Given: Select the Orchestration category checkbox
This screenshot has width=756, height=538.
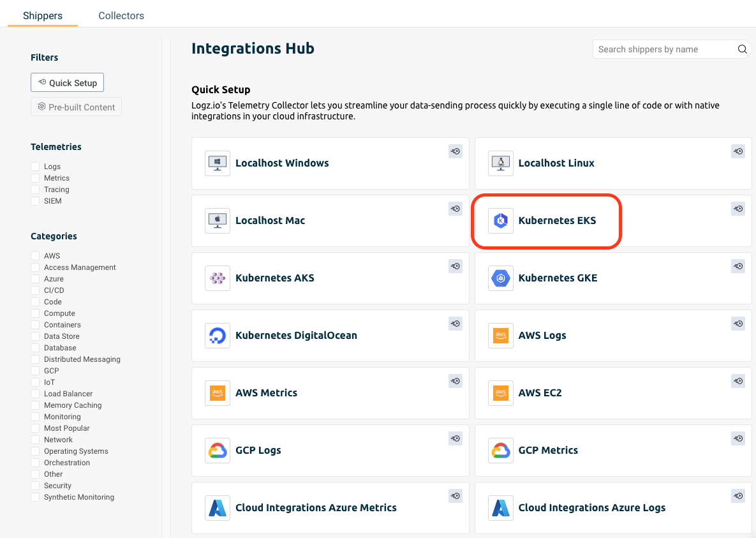Looking at the screenshot, I should (35, 463).
